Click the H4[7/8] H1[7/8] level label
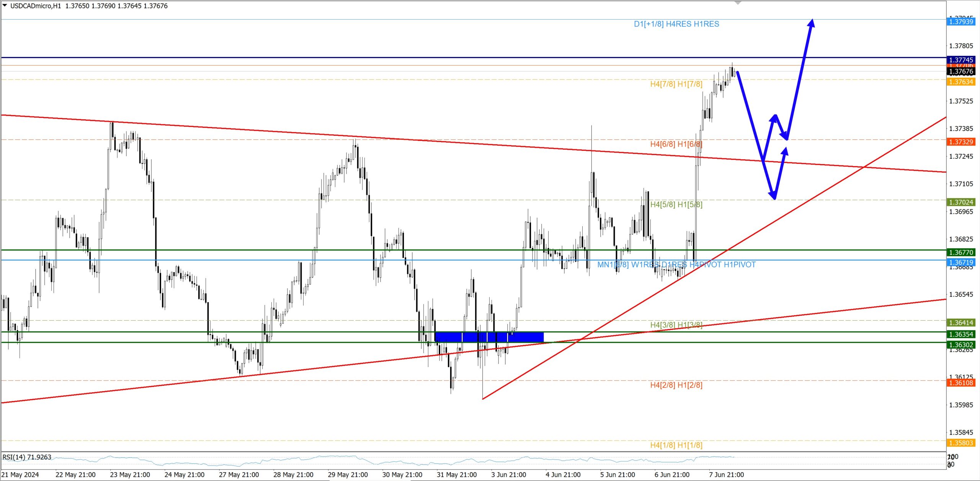The image size is (980, 481). pos(676,84)
